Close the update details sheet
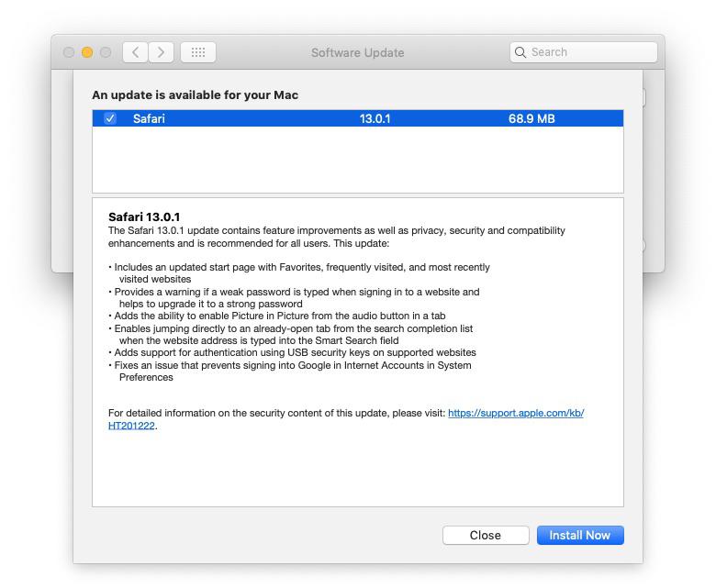The width and height of the screenshot is (716, 588). tap(486, 535)
